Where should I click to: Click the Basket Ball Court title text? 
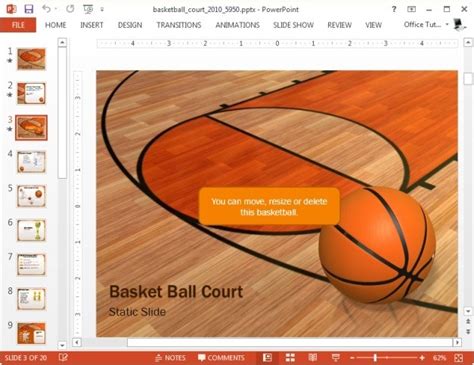(176, 292)
